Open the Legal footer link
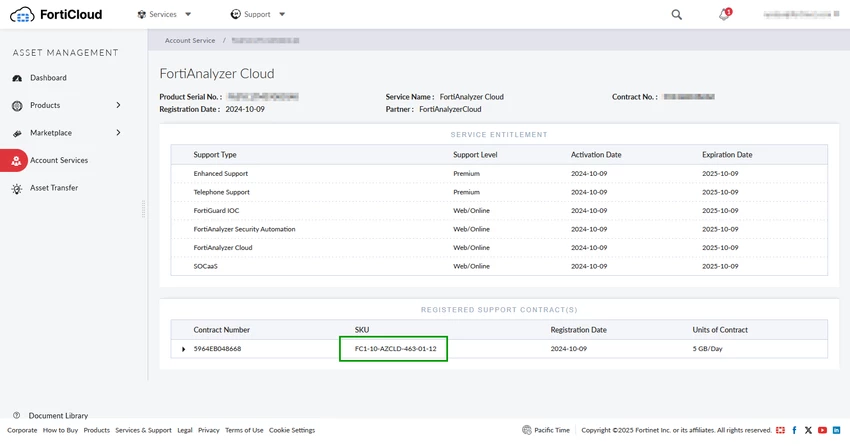Viewport: 850px width, 446px height. click(185, 430)
